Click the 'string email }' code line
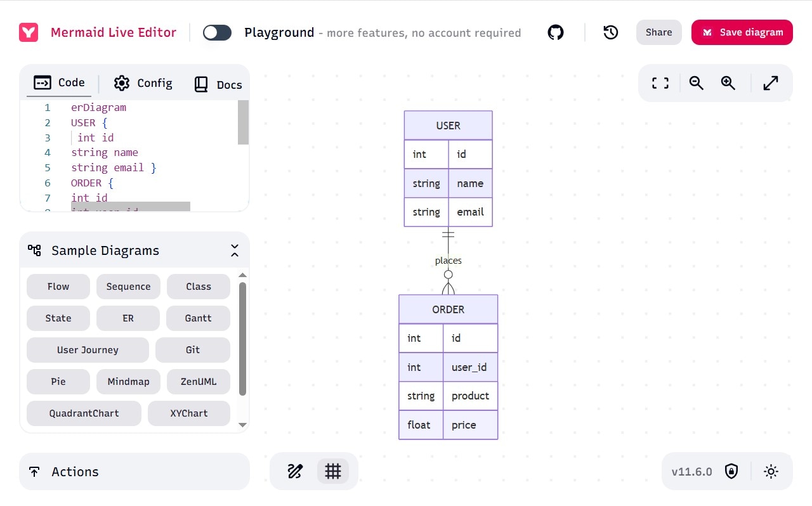Viewport: 812px width, 506px height. tap(114, 167)
